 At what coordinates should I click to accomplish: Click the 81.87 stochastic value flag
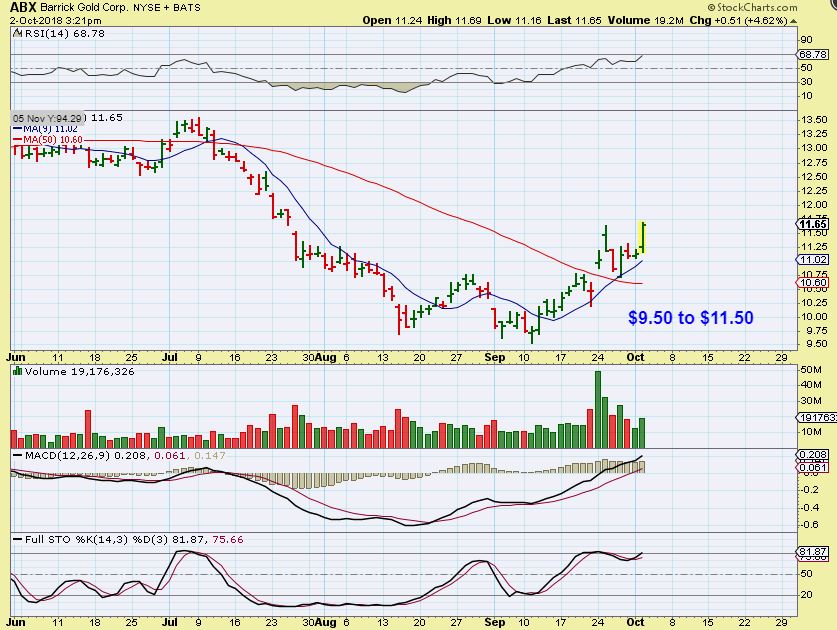812,552
